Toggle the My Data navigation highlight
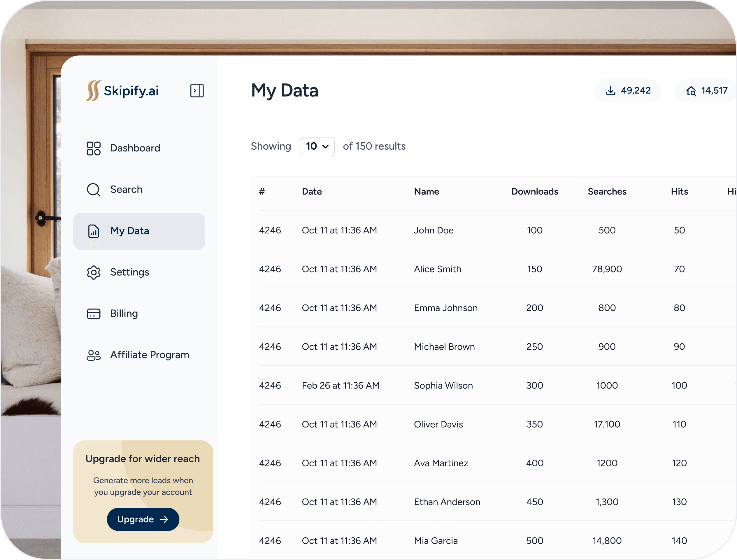737x560 pixels. pos(139,231)
